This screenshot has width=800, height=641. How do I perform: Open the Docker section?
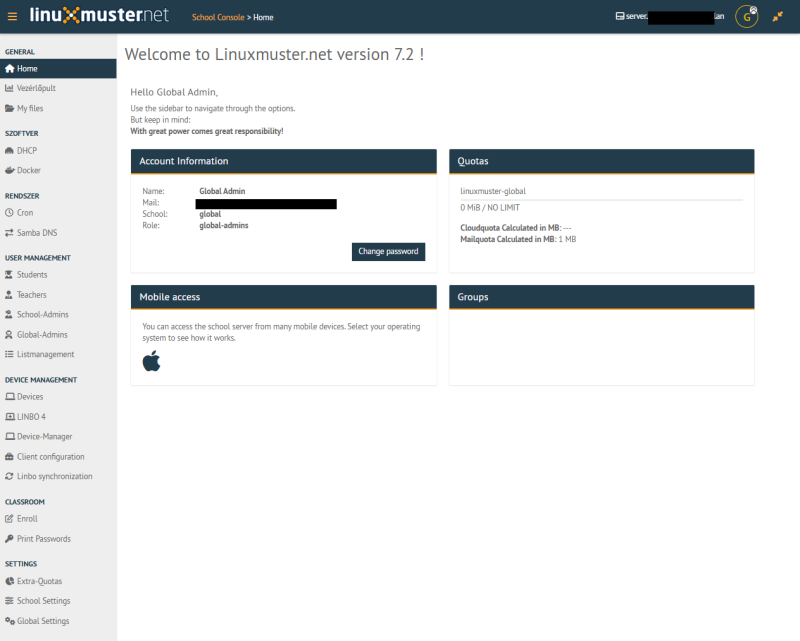(58, 170)
